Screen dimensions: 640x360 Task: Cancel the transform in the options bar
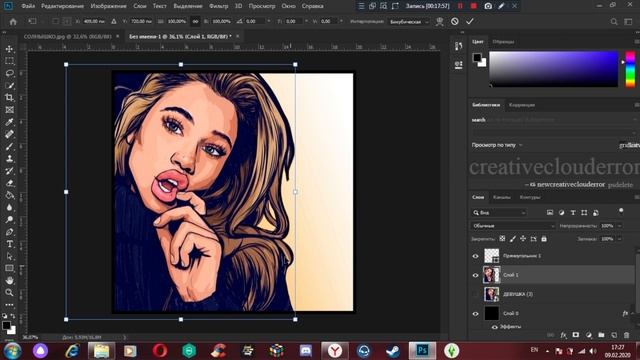[454, 21]
